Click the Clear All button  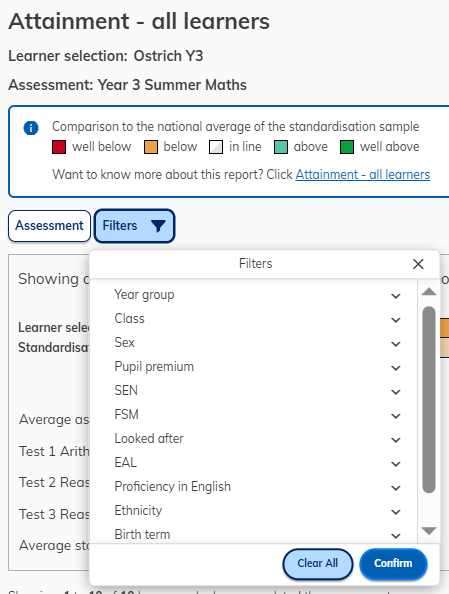(x=318, y=564)
